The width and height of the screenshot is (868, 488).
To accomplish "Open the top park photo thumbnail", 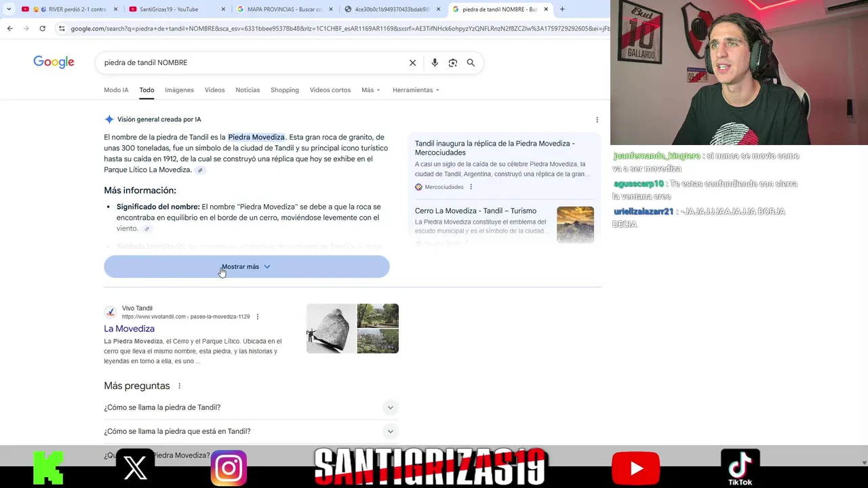I will (x=378, y=315).
